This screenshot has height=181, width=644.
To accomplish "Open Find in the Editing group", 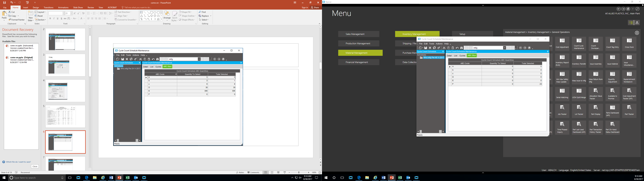I will coord(202,12).
